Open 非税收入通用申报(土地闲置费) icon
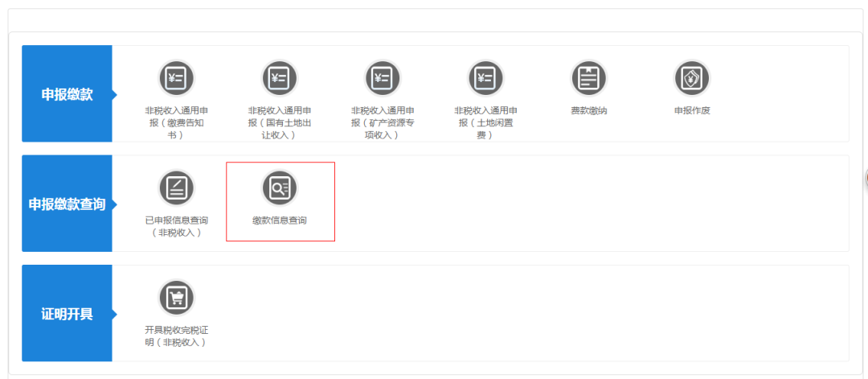 tap(485, 78)
